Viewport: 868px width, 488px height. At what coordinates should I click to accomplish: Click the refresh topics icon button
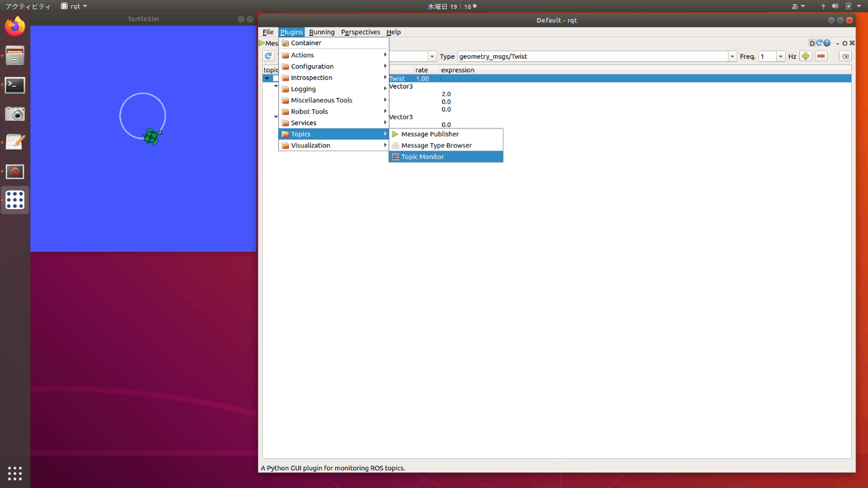(268, 56)
